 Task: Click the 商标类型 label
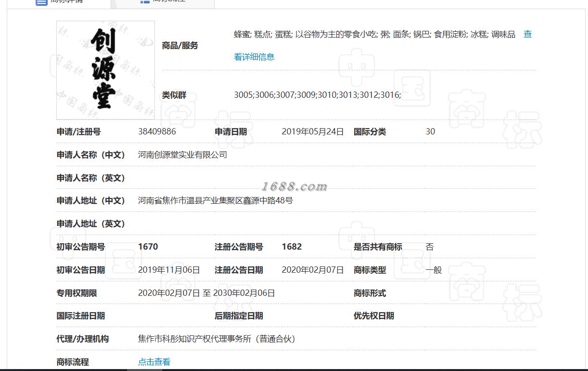click(370, 270)
